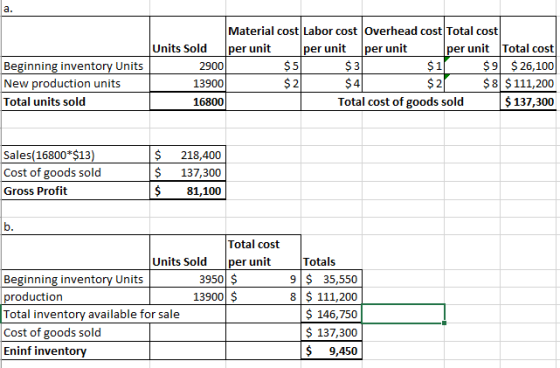
Task: Select the total cost cell $111,200 in table a
Action: [x=528, y=83]
